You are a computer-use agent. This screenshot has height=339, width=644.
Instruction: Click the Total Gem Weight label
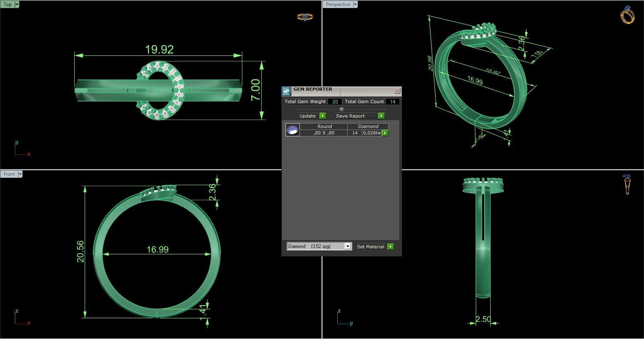[305, 102]
